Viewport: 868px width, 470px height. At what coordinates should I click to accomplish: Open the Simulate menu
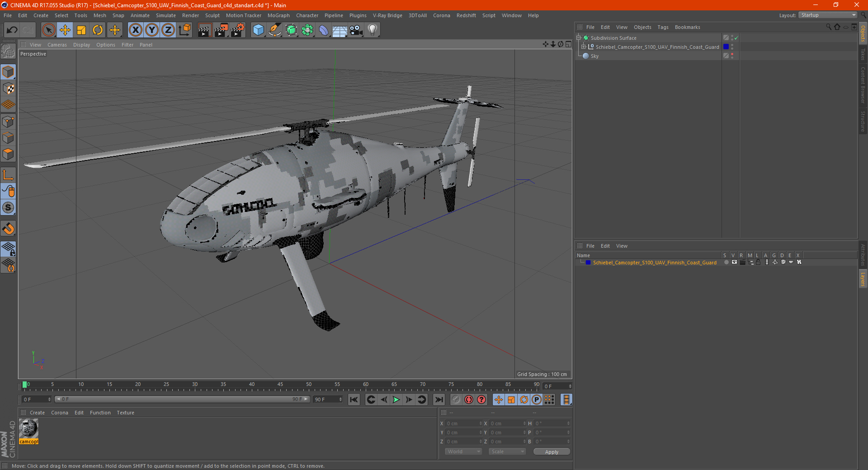tap(166, 15)
